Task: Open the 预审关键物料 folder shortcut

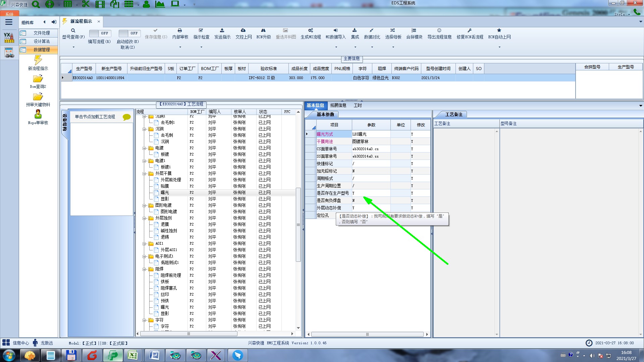Action: 38,100
